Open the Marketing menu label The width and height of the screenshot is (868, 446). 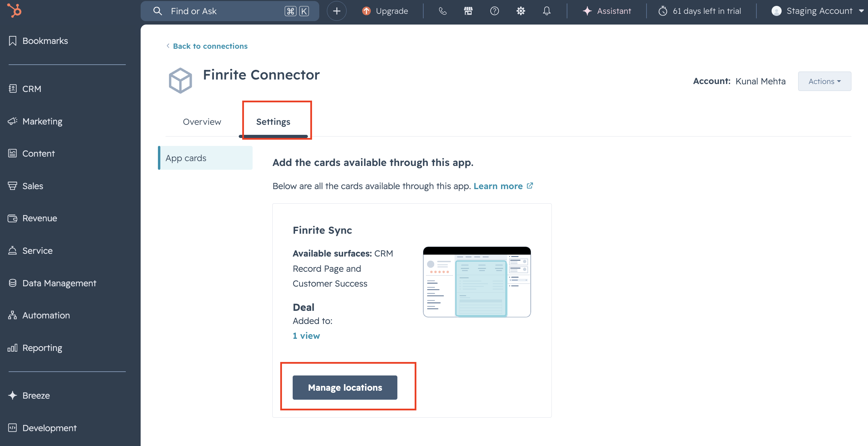pos(43,121)
